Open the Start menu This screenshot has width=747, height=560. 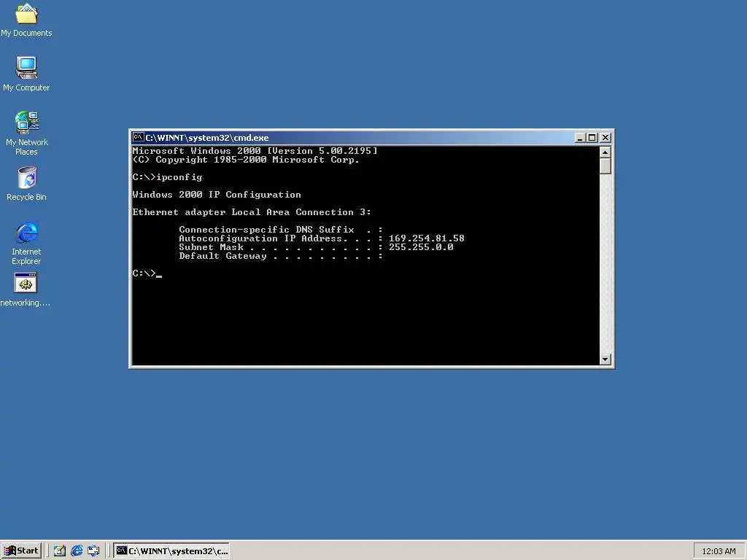pos(21,551)
